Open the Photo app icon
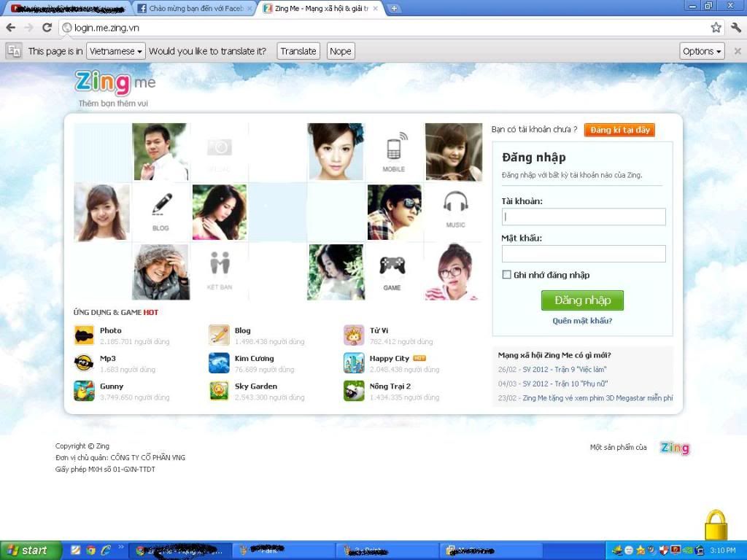This screenshot has height=560, width=747. 84,335
